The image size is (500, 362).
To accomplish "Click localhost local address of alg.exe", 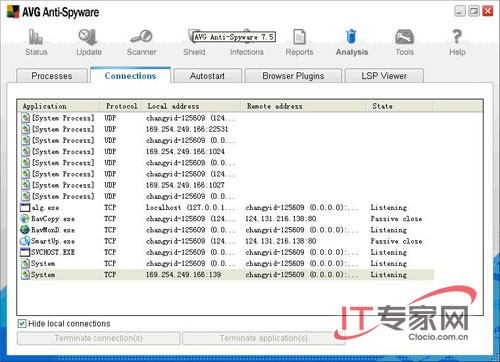I will pyautogui.click(x=190, y=208).
